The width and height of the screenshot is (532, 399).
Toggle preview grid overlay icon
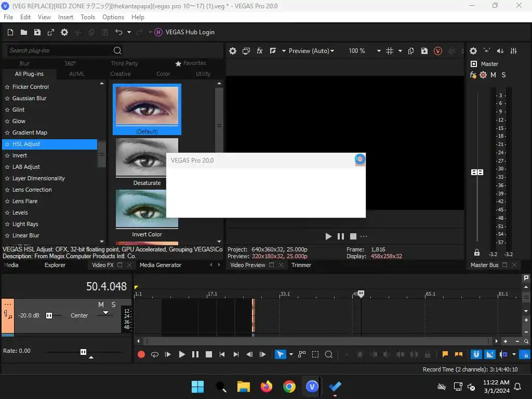(390, 51)
